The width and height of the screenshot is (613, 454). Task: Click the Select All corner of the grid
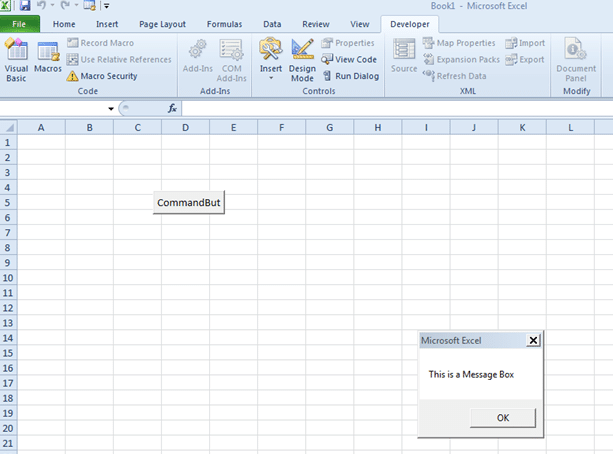pos(9,127)
